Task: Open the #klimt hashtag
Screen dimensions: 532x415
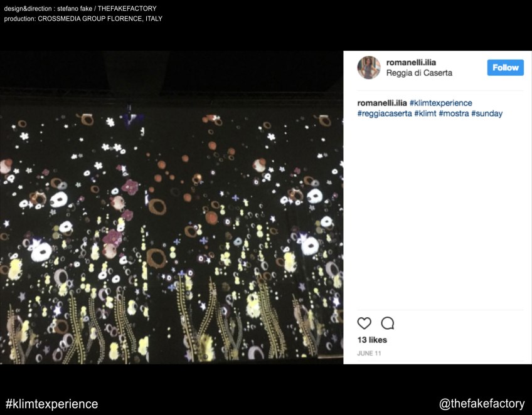Action: click(x=425, y=113)
